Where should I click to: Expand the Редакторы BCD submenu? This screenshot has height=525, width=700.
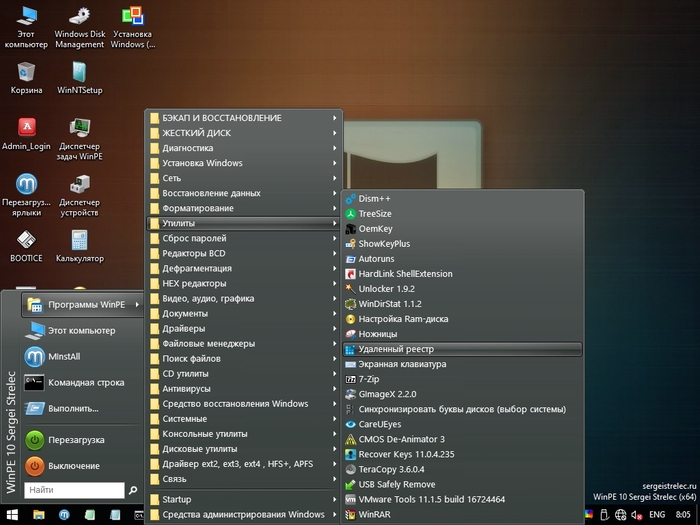point(244,254)
